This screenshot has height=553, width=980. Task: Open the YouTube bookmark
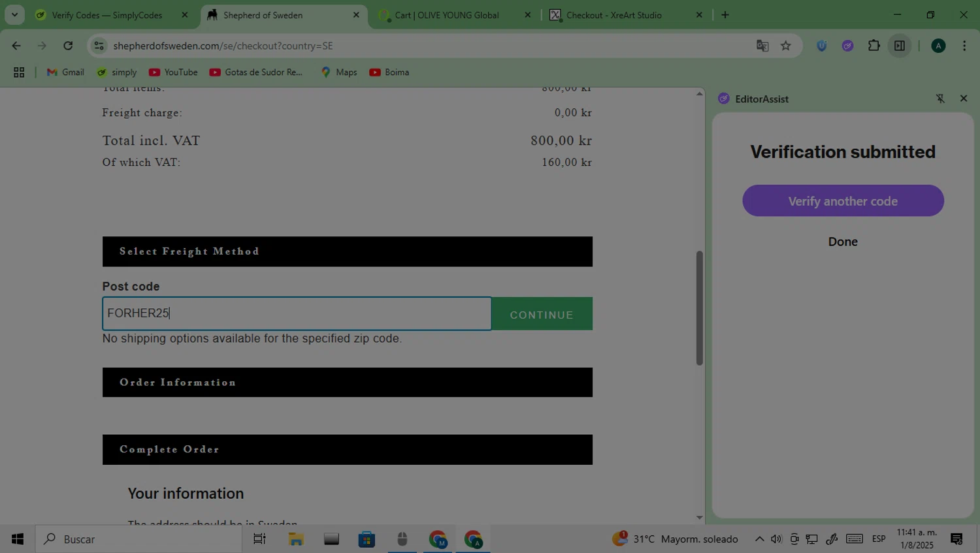pyautogui.click(x=173, y=72)
